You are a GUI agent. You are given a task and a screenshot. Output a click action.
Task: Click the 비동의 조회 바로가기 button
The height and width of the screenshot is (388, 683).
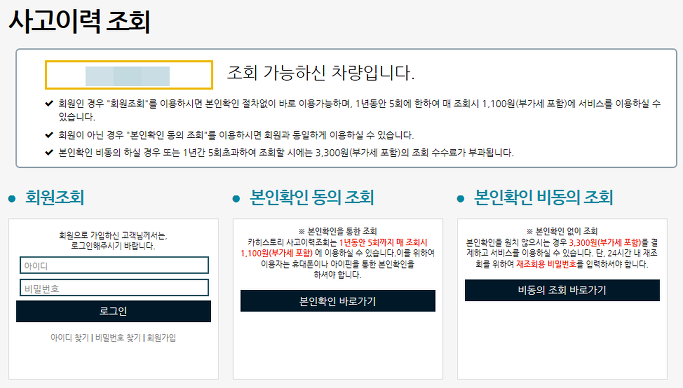tap(562, 290)
